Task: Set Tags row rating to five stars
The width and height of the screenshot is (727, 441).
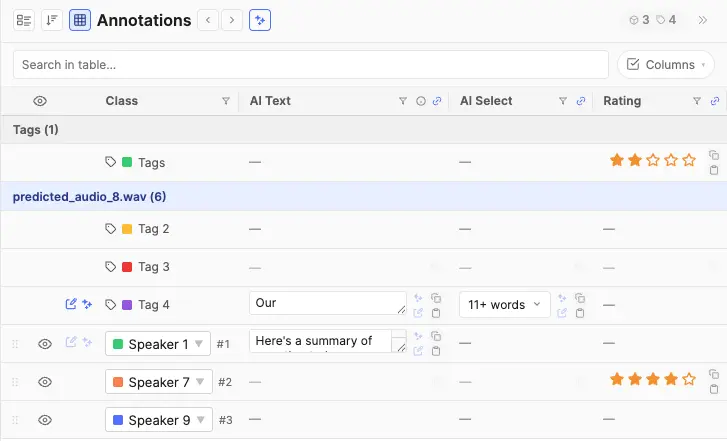Action: pyautogui.click(x=689, y=160)
